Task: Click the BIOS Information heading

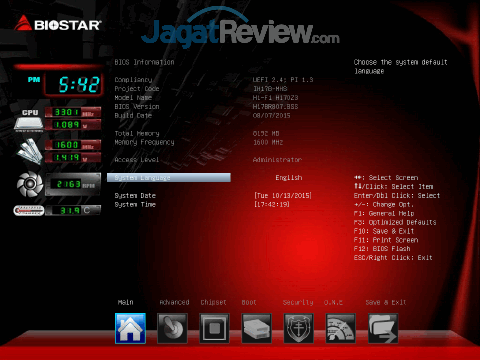Action: coord(144,62)
